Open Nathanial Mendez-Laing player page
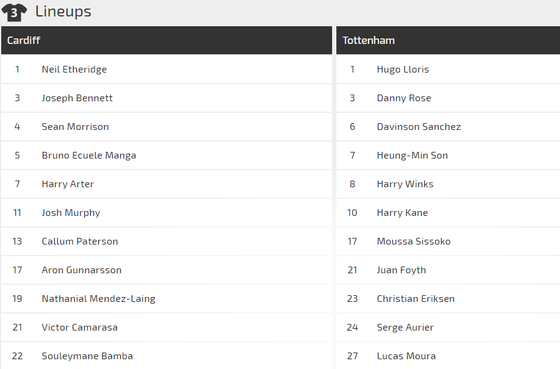 tap(99, 299)
